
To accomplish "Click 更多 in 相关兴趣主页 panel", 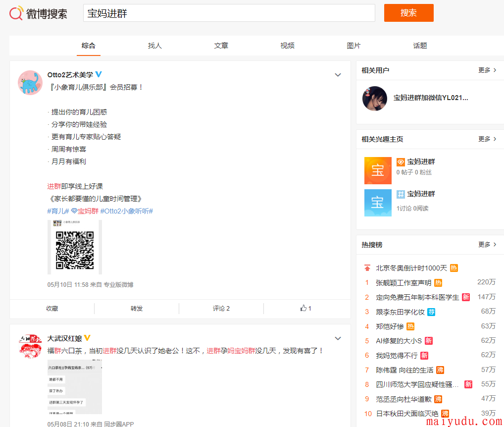I will pos(487,139).
